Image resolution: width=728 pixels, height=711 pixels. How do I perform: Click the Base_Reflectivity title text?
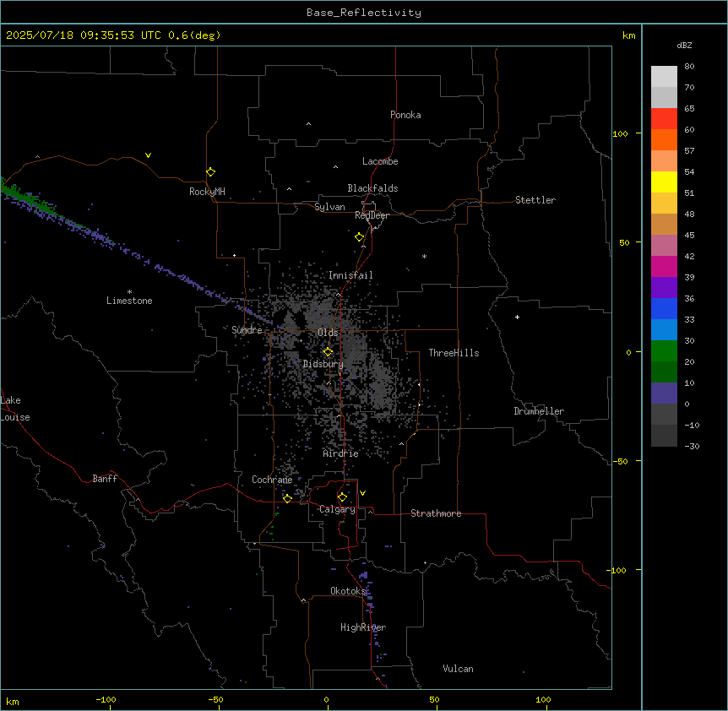tap(364, 13)
